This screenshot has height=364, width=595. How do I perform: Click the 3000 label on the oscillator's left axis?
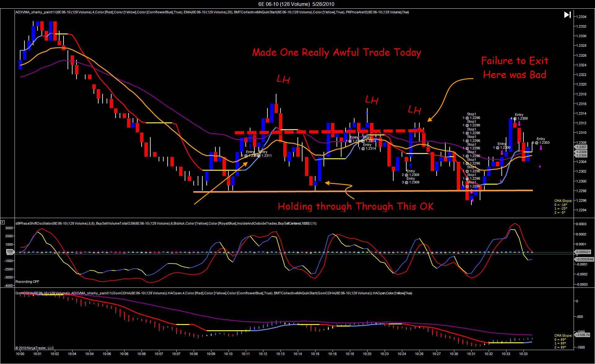pyautogui.click(x=9, y=228)
